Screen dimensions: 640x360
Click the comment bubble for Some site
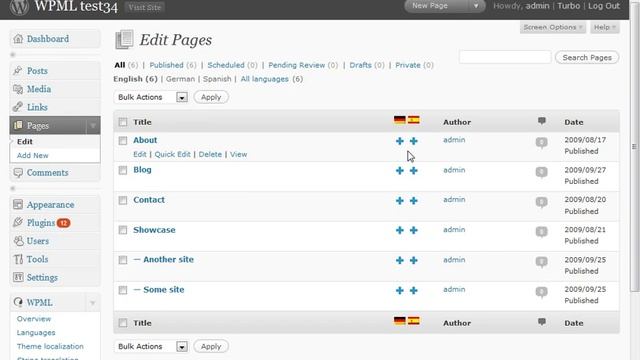tap(541, 292)
